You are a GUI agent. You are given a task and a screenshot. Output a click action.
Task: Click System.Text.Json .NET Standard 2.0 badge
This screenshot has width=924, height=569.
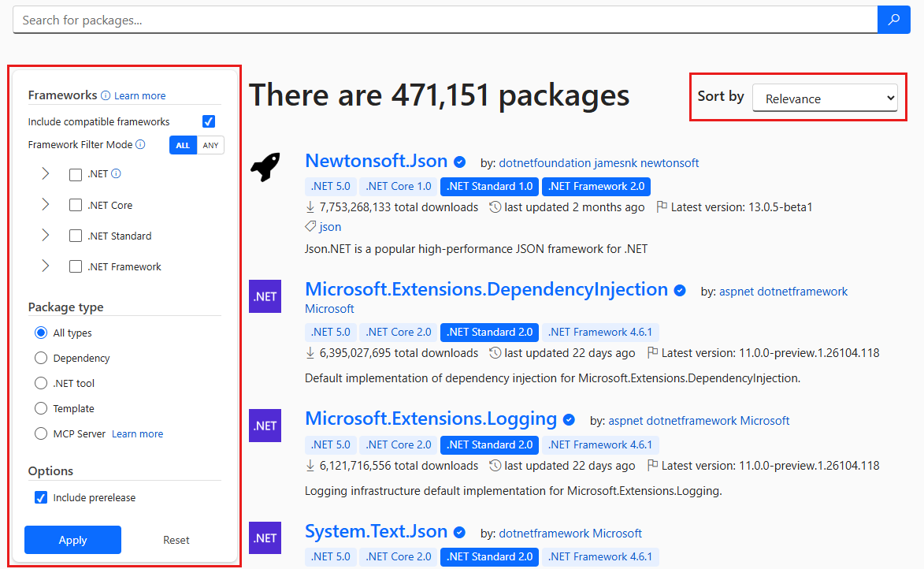pyautogui.click(x=489, y=556)
